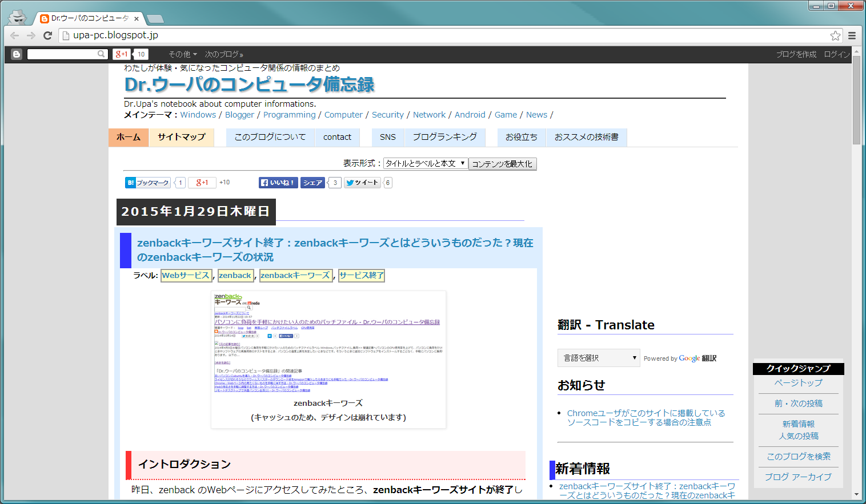This screenshot has width=866, height=504.
Task: Click the zenbackキーワーズ label tag
Action: tap(295, 275)
